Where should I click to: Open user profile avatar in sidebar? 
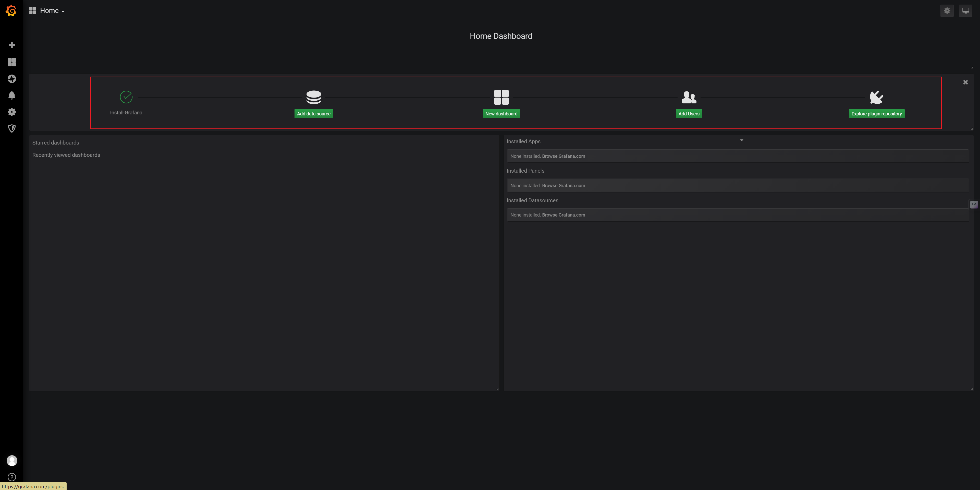point(12,461)
